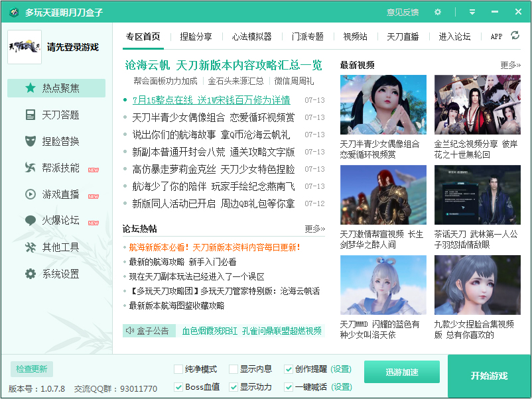Open the 天刀直播 tab

tap(403, 36)
